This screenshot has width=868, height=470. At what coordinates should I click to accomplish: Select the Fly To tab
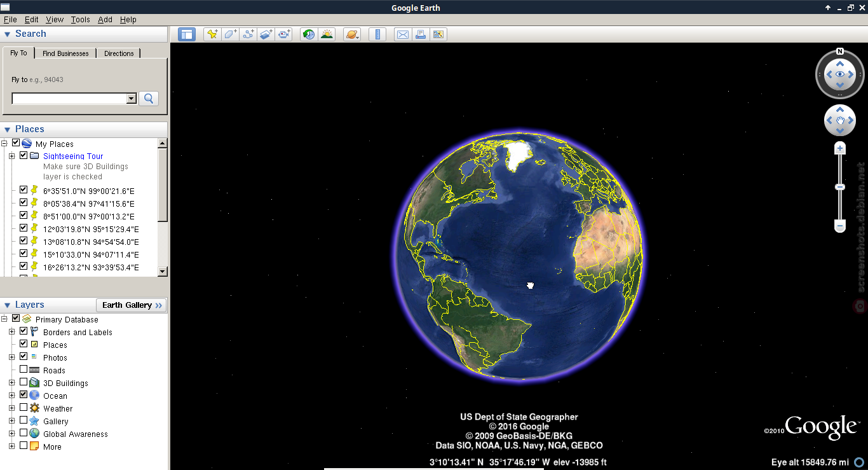[x=18, y=53]
